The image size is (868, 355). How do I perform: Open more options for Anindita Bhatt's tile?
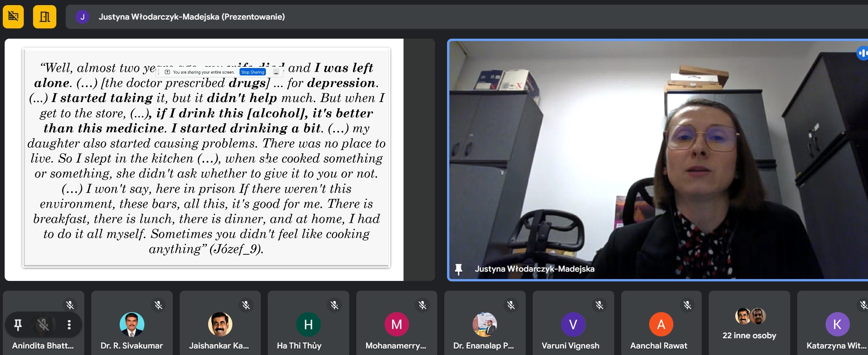point(69,325)
